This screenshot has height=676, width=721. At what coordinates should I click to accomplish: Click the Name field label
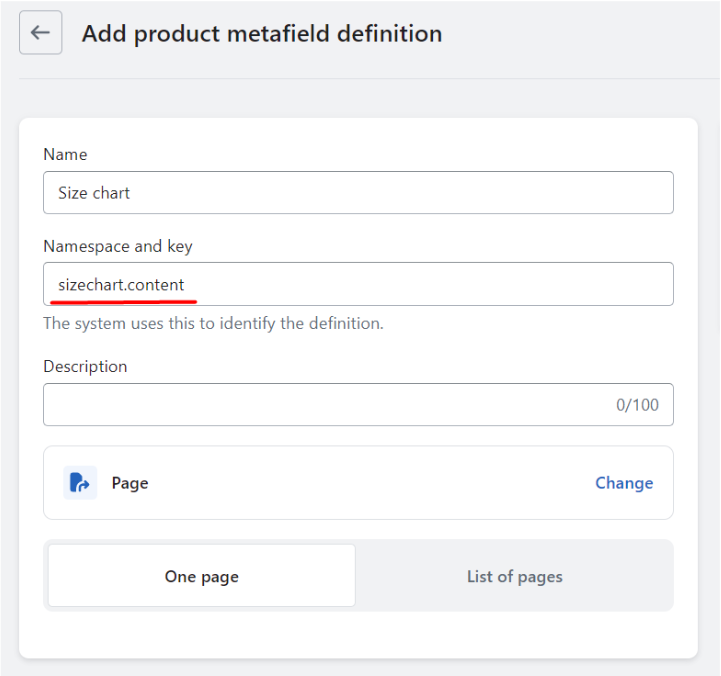(65, 154)
